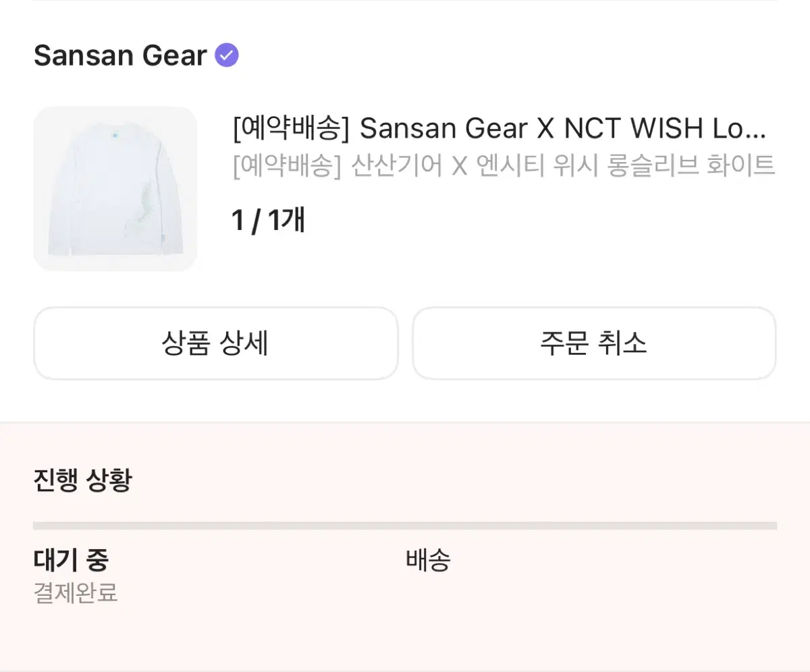Click the 상품 상세 button
This screenshot has height=672, width=810.
(x=216, y=343)
